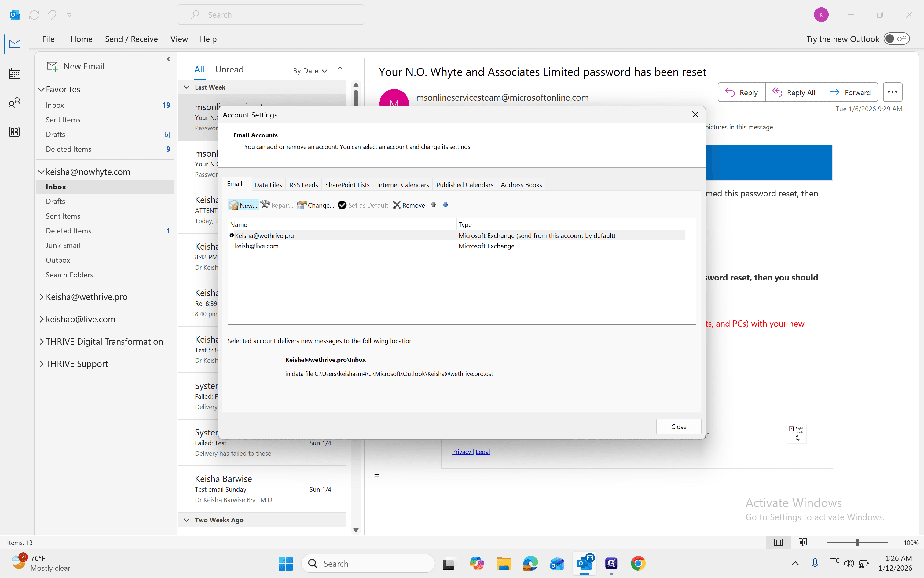Switch to the Data Files tab
The width and height of the screenshot is (924, 578).
(x=268, y=185)
